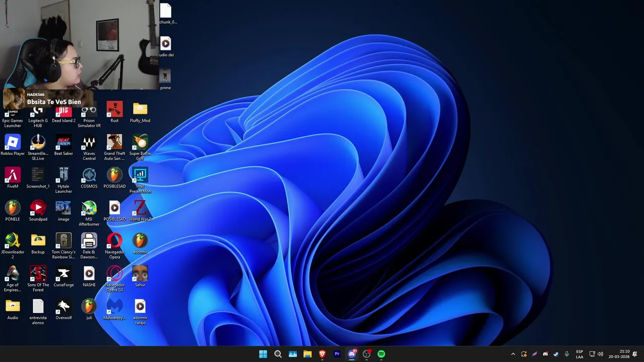Select the Sahur shortcut
The image size is (644, 362).
click(x=140, y=277)
